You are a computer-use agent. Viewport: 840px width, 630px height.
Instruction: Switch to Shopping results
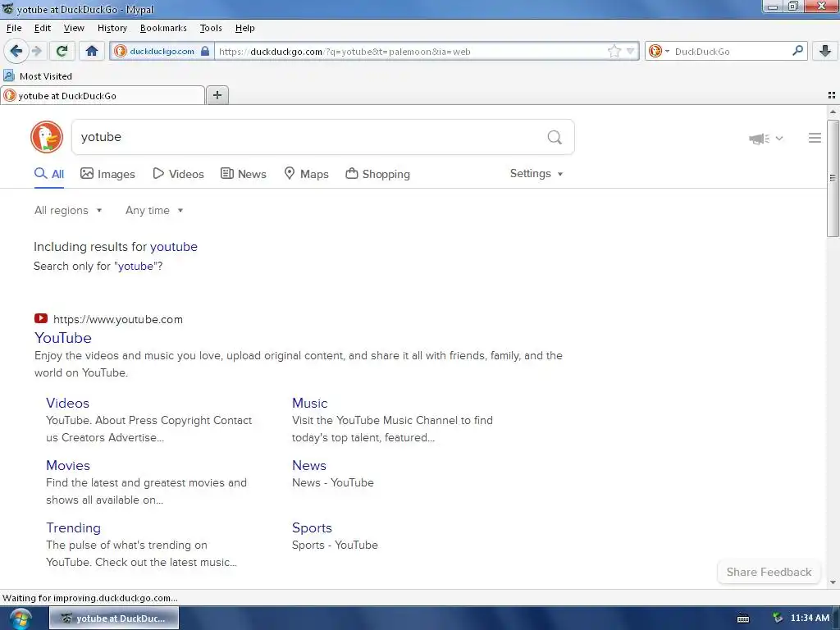point(377,174)
